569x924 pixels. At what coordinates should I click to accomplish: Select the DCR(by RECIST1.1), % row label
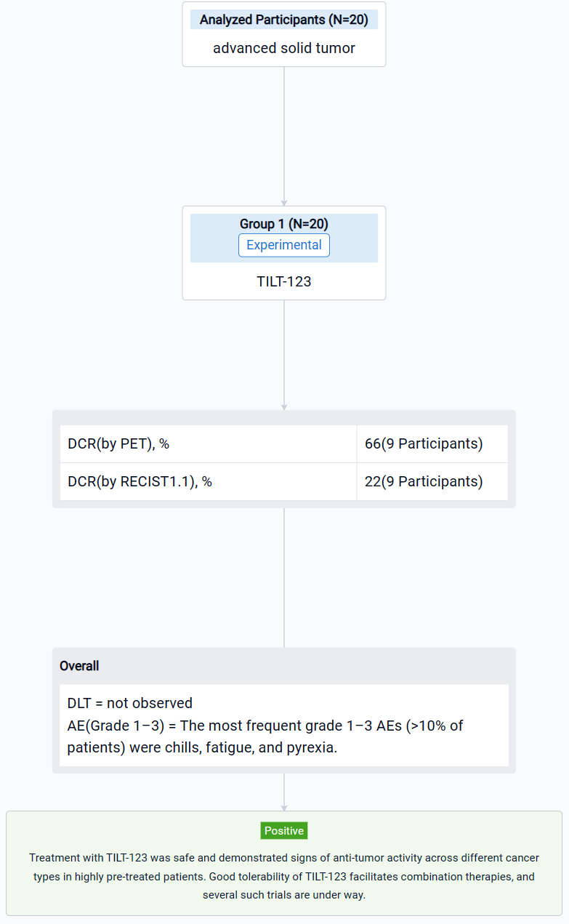pyautogui.click(x=140, y=481)
